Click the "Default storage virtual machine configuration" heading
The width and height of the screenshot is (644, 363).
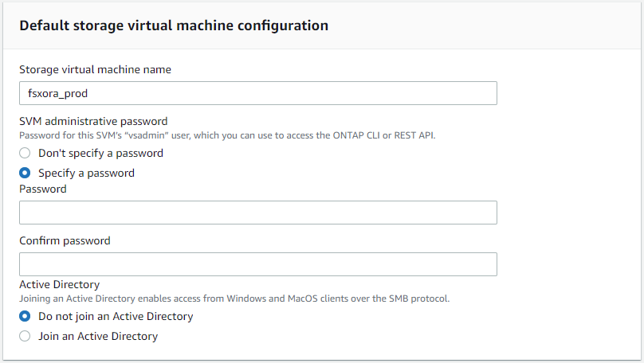click(x=174, y=25)
